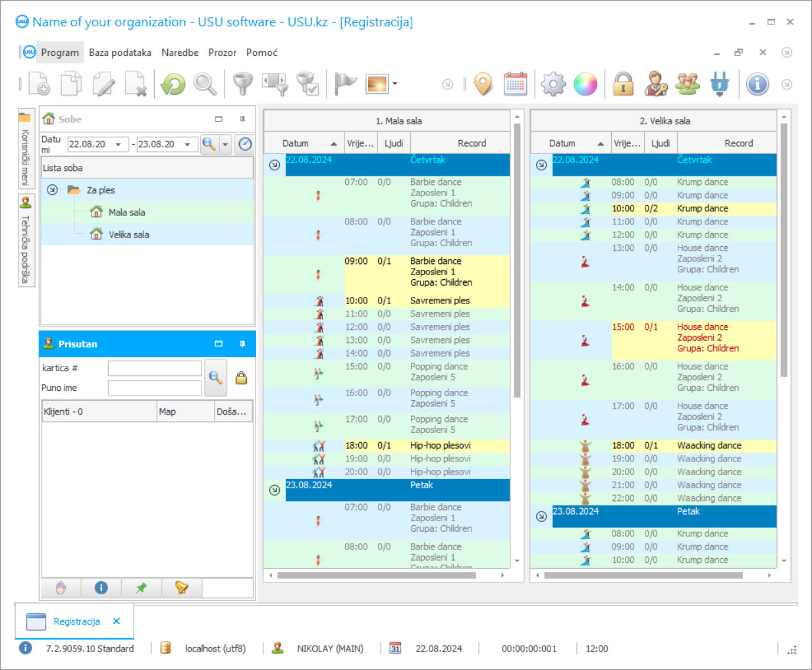Click the gear settings toolbar icon
Viewport: 812px width, 670px height.
(553, 84)
